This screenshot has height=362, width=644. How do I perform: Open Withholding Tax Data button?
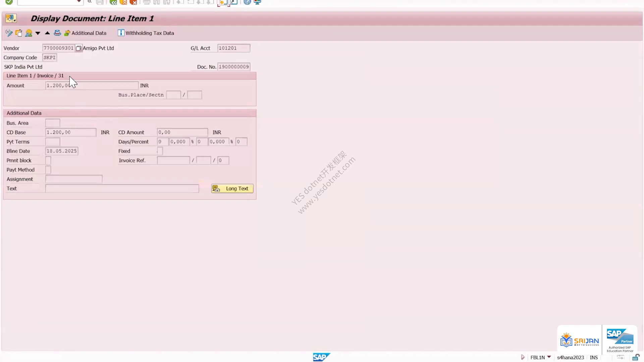pos(146,33)
